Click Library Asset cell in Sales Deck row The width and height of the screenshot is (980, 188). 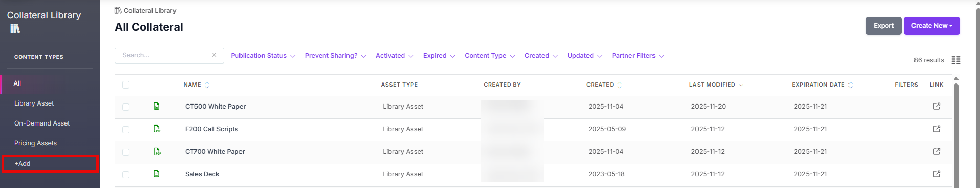[403, 174]
